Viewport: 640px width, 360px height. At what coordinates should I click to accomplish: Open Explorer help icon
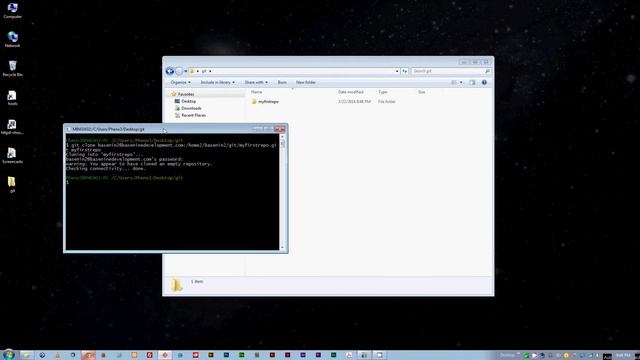click(x=484, y=82)
